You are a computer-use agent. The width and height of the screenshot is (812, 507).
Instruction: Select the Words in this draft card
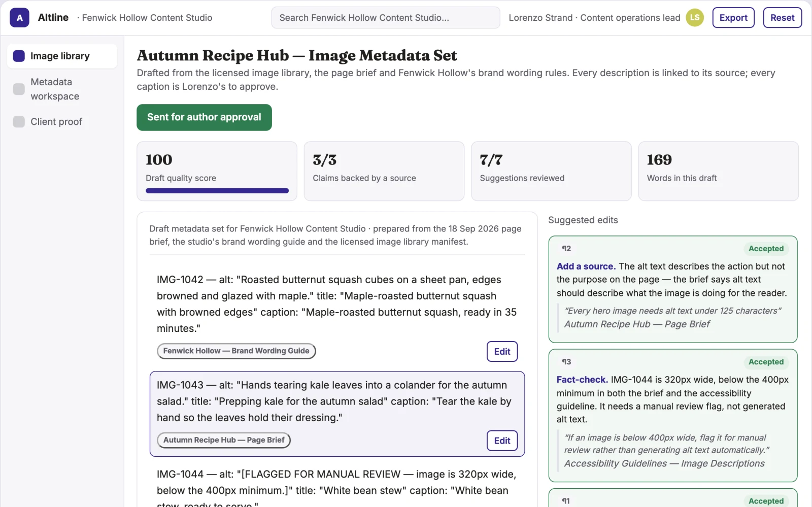tap(718, 171)
